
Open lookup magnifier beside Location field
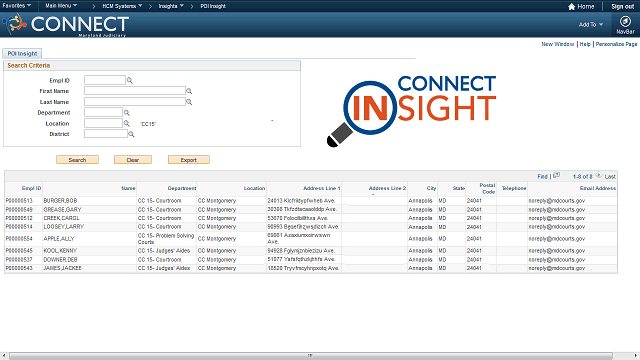click(127, 123)
